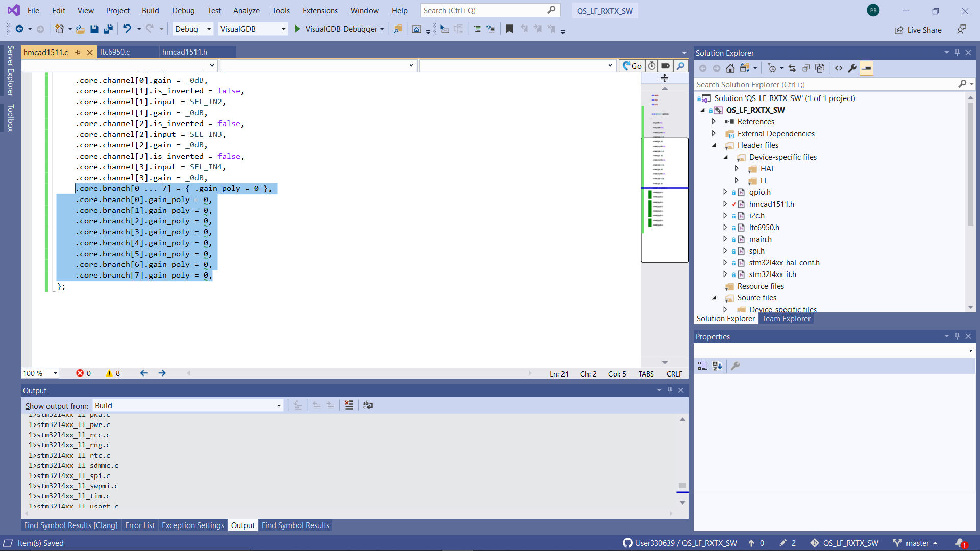Click the Show All Files icon
Viewport: 980px width, 551px height.
(820, 68)
